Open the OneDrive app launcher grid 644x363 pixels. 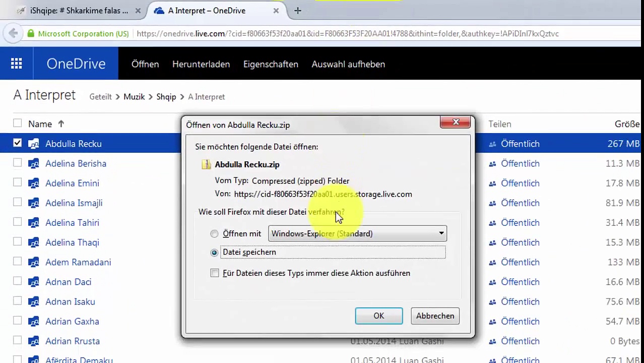click(17, 64)
